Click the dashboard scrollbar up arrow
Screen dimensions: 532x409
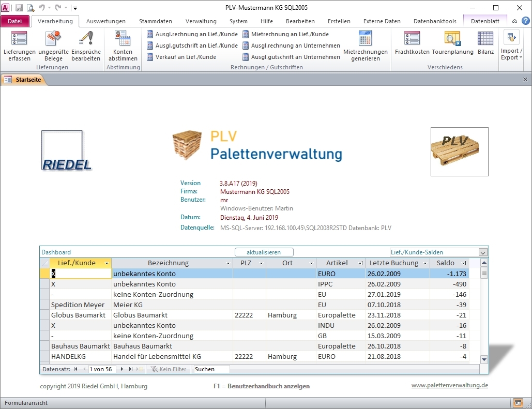pos(484,263)
